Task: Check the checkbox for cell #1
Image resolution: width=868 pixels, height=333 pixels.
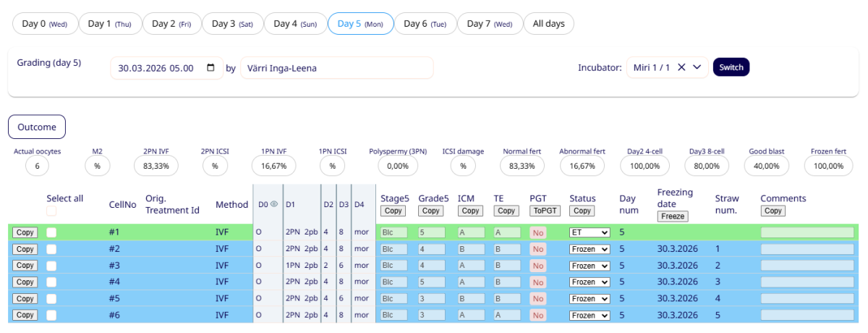Action: point(51,232)
